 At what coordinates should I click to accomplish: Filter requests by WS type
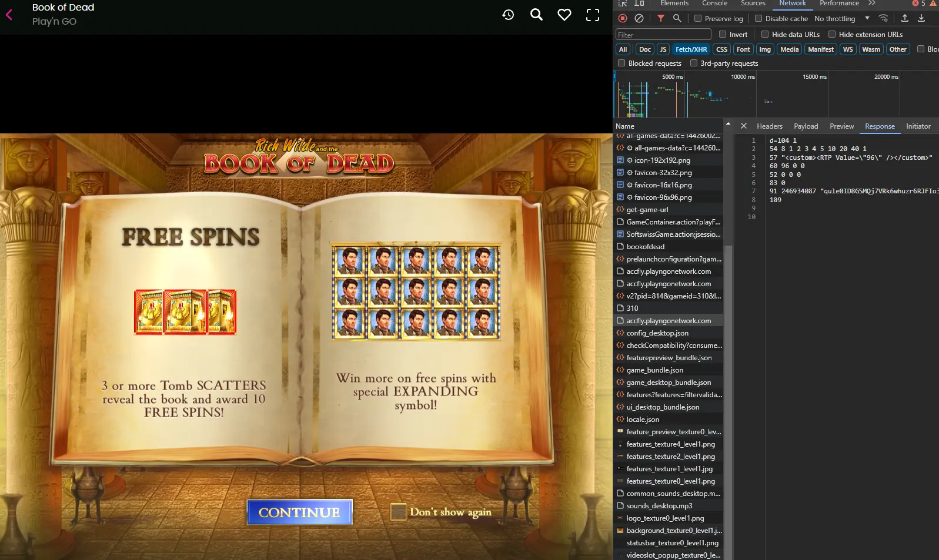click(x=848, y=49)
